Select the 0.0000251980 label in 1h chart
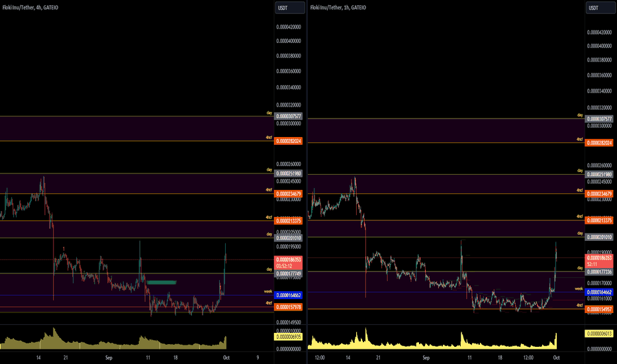 tap(599, 174)
